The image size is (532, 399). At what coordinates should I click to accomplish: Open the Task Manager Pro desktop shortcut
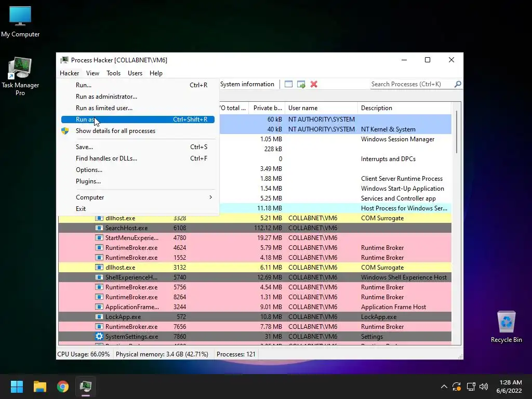(x=20, y=76)
